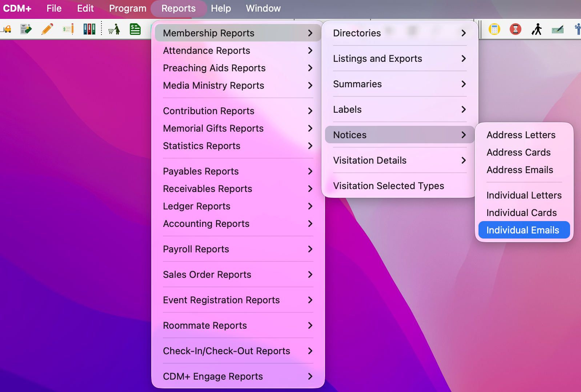Open Accounting Reports submenu
The height and width of the screenshot is (392, 581).
[238, 224]
